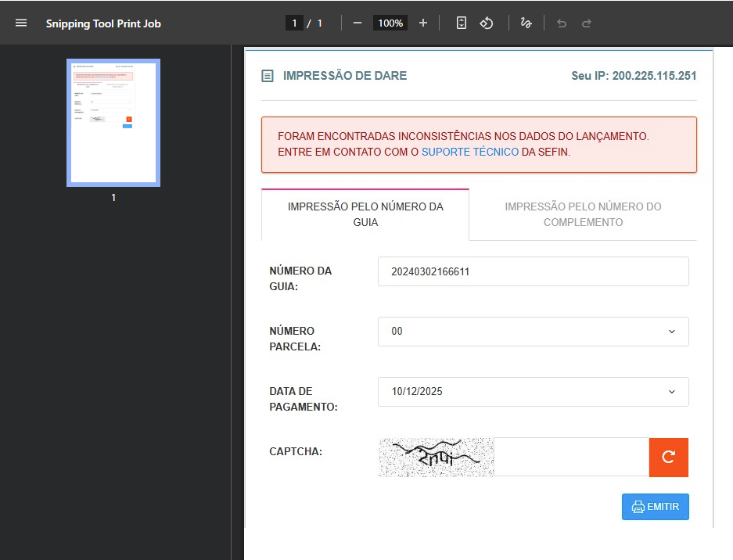
Task: Click the Número da Guia input field
Action: [533, 271]
